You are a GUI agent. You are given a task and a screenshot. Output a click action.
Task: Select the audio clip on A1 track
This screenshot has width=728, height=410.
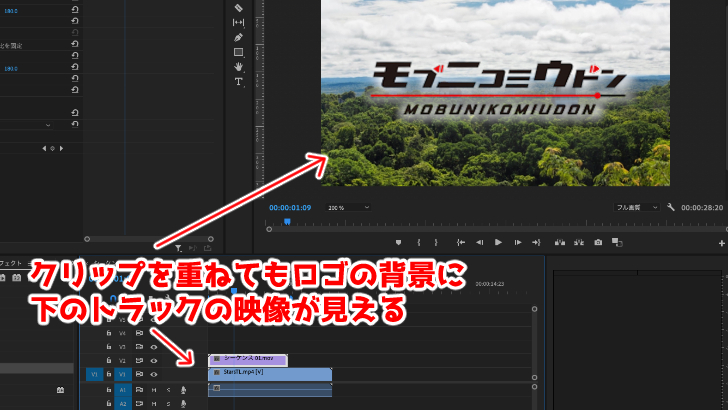(270, 390)
